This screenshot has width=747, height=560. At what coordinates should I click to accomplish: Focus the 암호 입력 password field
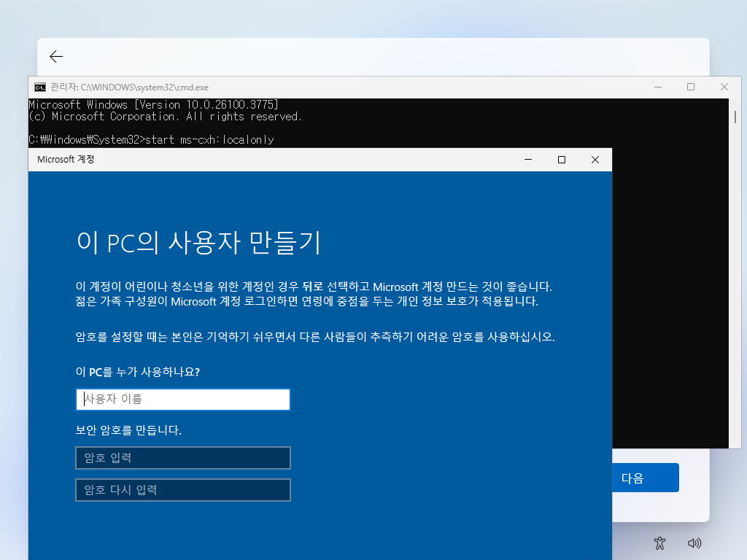(183, 458)
